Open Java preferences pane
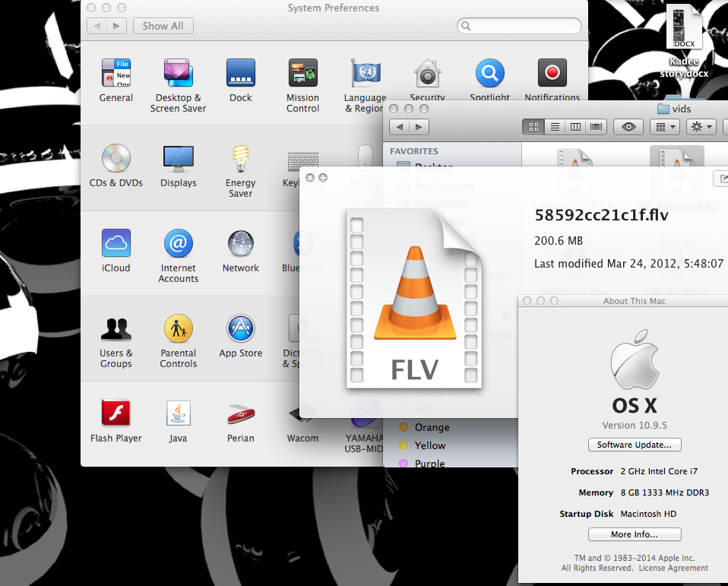This screenshot has height=586, width=728. pos(179,421)
